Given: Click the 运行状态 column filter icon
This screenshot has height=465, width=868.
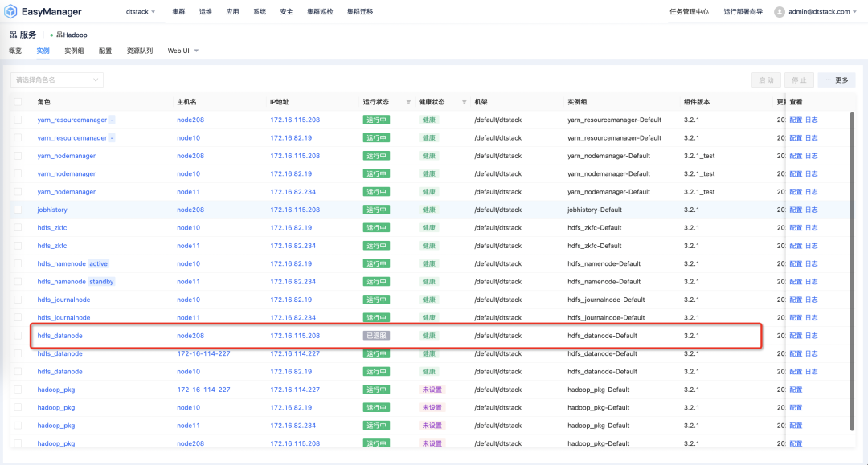Looking at the screenshot, I should click(408, 102).
